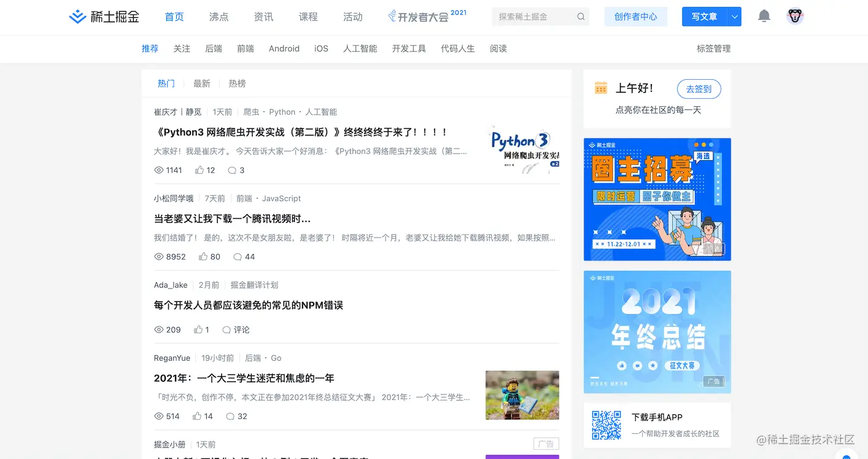
Task: Expand the 写文章 dropdown arrow
Action: (735, 17)
